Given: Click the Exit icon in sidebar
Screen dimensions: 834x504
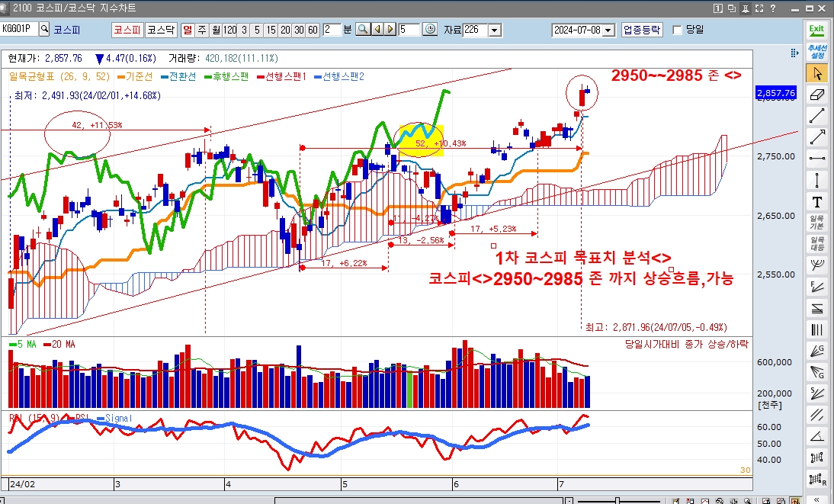Looking at the screenshot, I should (816, 30).
